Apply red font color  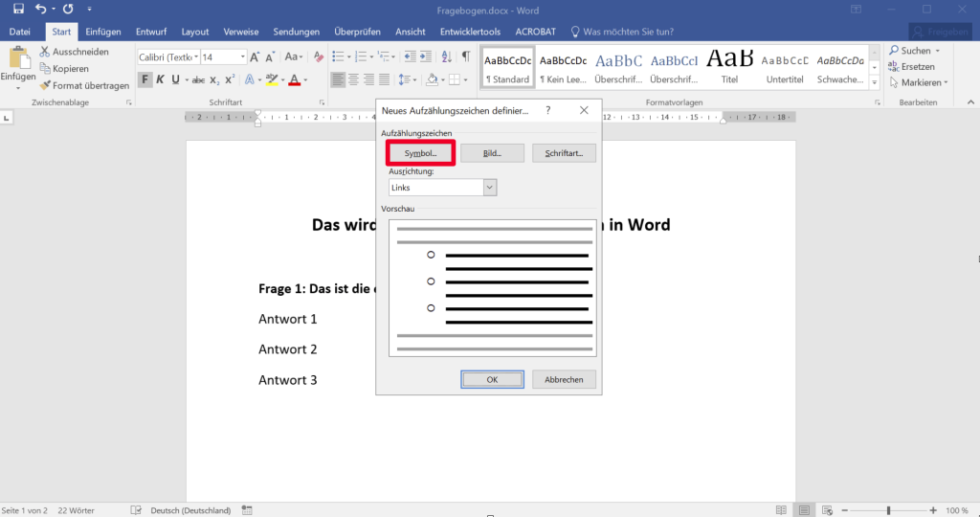(295, 79)
